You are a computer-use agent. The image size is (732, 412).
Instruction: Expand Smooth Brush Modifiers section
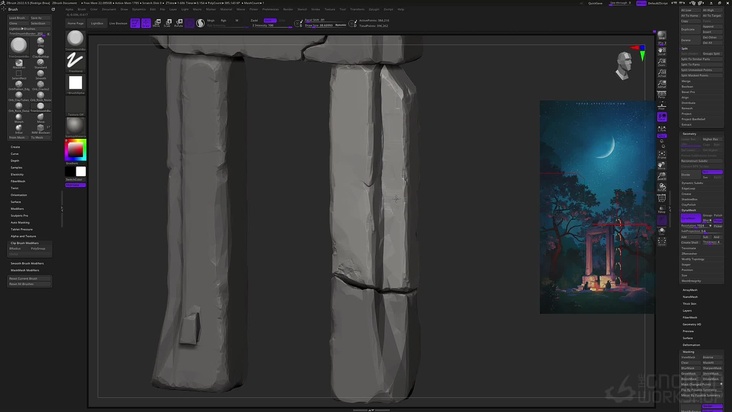[x=27, y=263]
